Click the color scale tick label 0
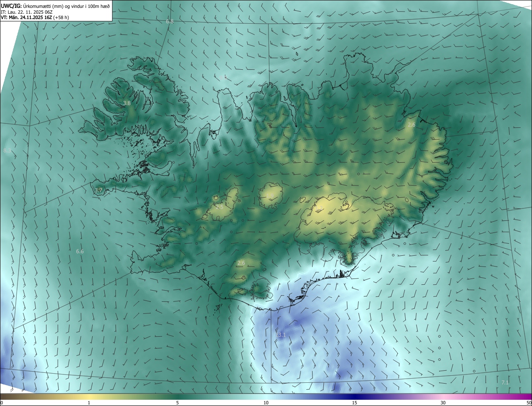 tap(2, 403)
